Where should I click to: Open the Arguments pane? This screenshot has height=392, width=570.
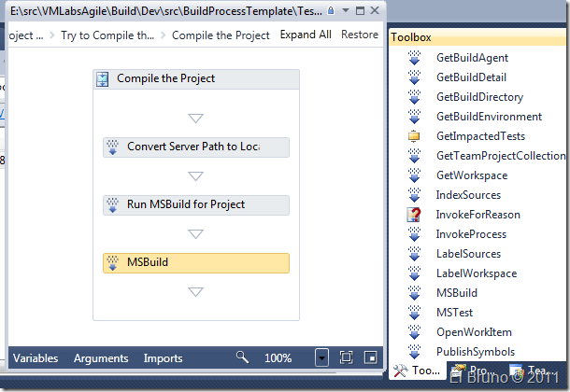point(102,358)
